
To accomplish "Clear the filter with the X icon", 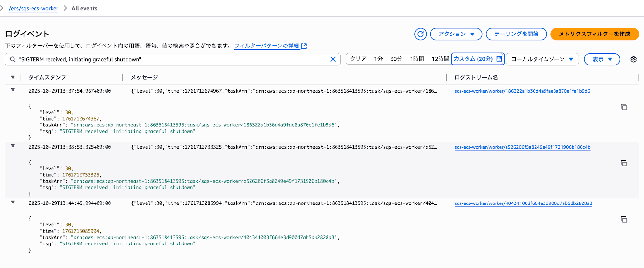I will tap(333, 59).
